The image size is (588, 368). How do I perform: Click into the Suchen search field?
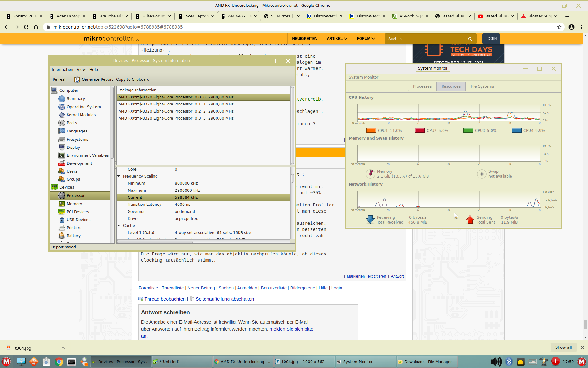click(426, 39)
